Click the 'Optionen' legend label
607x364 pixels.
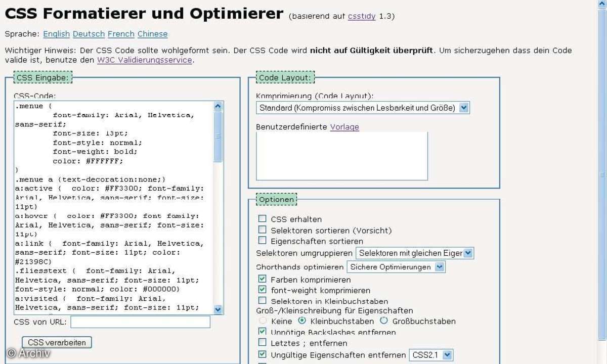tap(276, 200)
